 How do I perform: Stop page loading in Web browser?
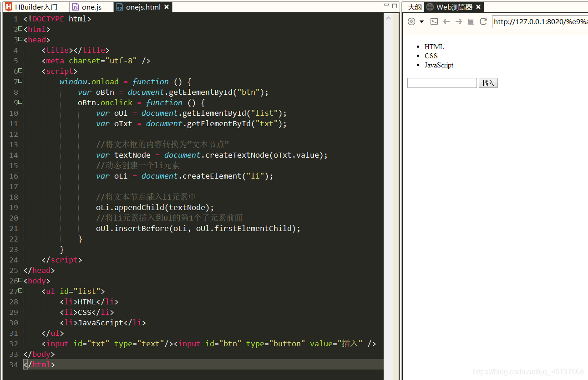(x=471, y=21)
